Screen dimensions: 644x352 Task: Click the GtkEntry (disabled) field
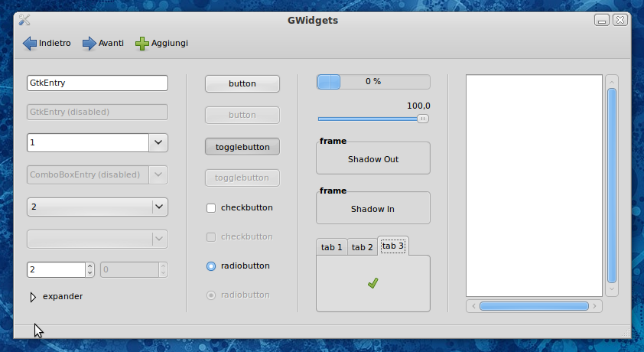point(97,112)
